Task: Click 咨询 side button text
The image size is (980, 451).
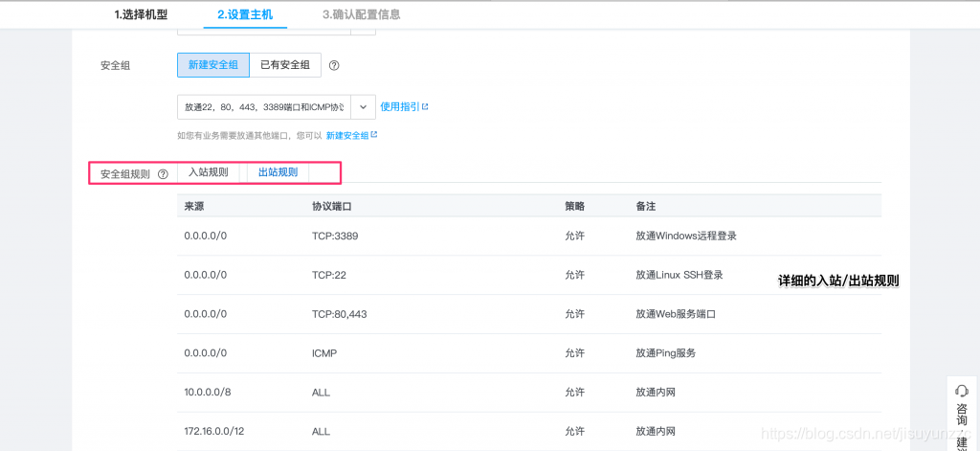Action: [x=962, y=414]
